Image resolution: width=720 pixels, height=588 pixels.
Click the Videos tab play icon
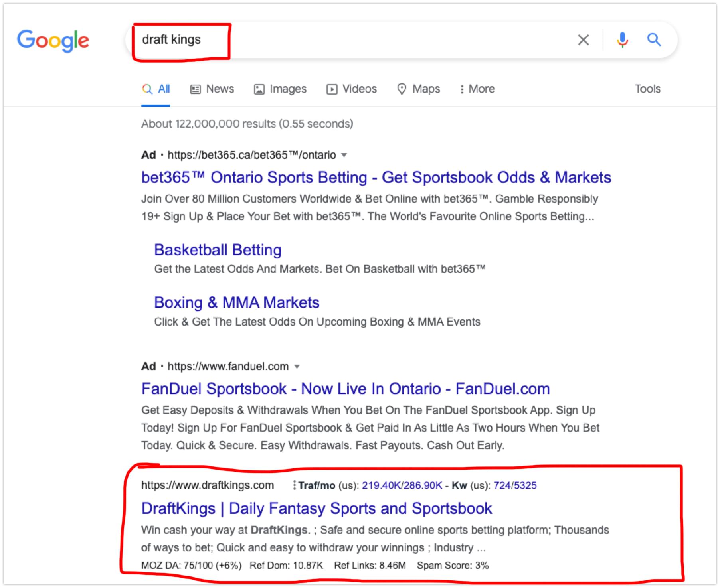click(332, 89)
